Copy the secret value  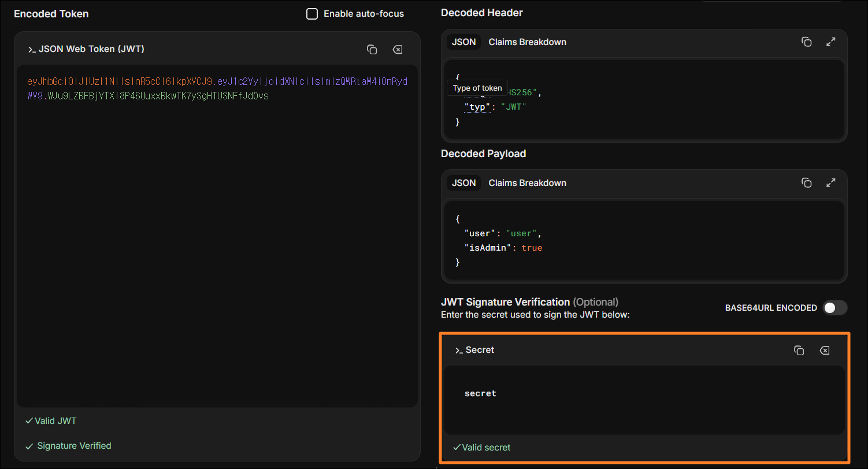pos(799,350)
